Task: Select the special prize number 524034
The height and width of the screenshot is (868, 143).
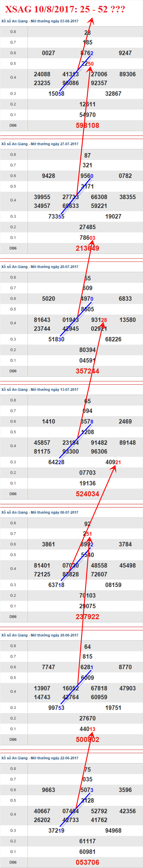Action: coord(87,494)
